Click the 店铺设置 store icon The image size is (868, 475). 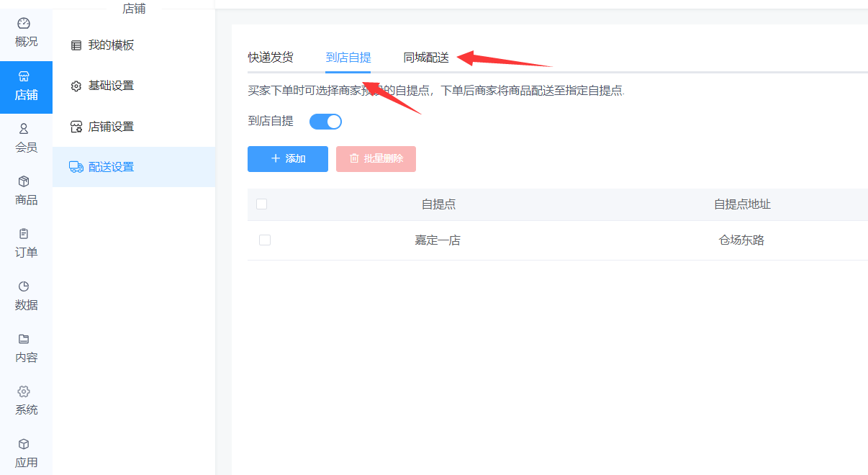point(76,127)
